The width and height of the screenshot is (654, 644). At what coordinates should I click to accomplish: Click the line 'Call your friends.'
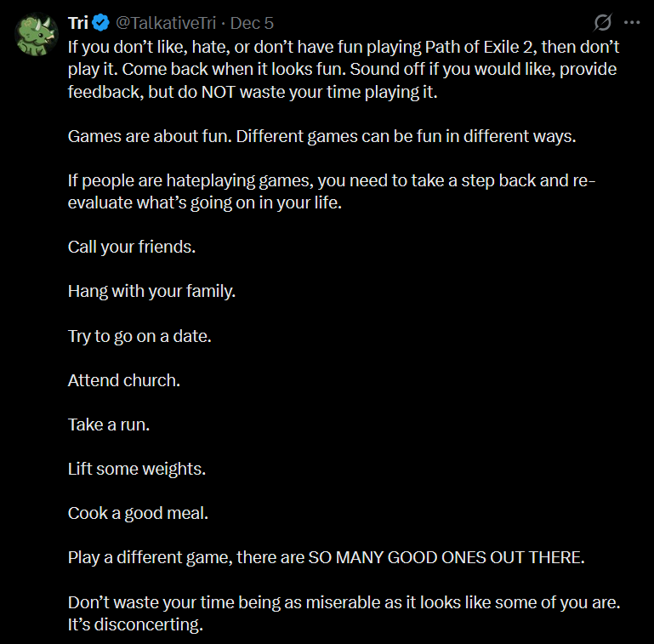point(132,247)
